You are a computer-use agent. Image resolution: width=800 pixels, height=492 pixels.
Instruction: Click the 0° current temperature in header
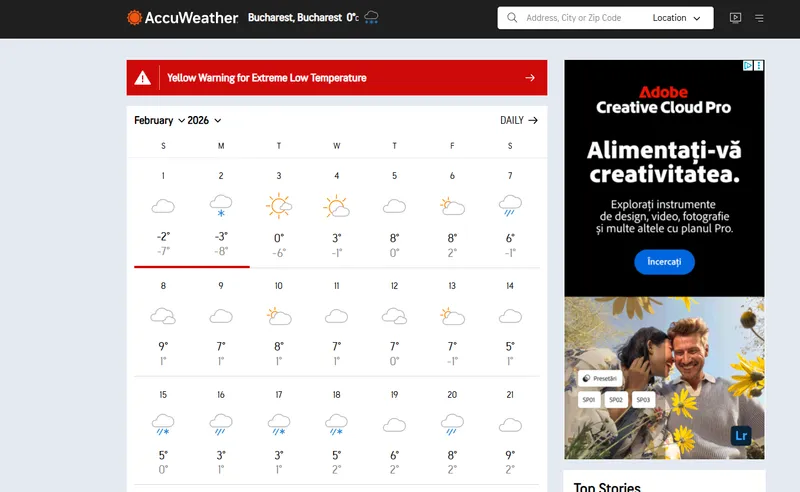point(353,17)
